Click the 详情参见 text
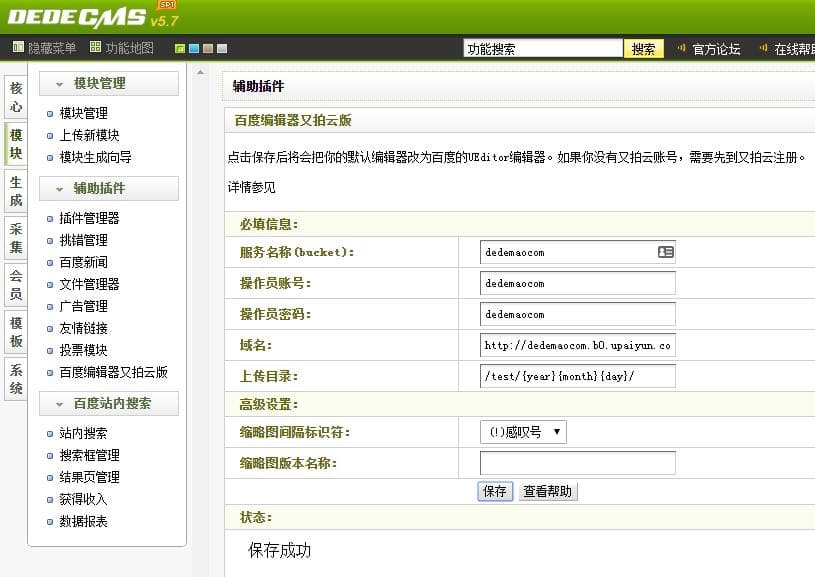This screenshot has width=815, height=577. [x=252, y=187]
